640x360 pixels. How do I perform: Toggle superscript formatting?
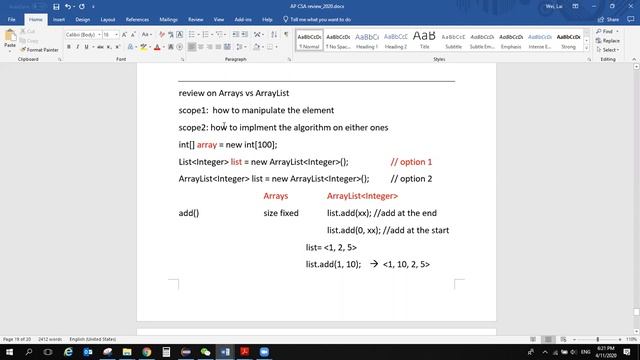click(118, 47)
